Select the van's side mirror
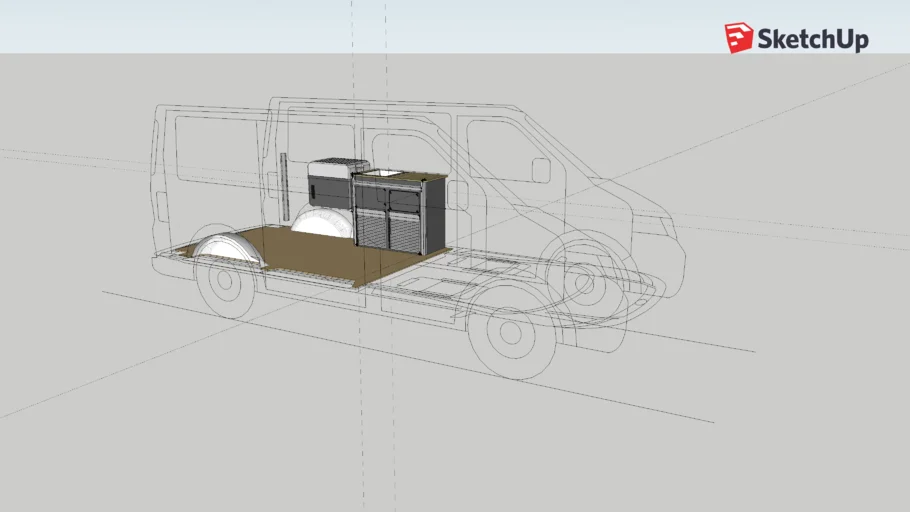The width and height of the screenshot is (910, 512). click(541, 169)
